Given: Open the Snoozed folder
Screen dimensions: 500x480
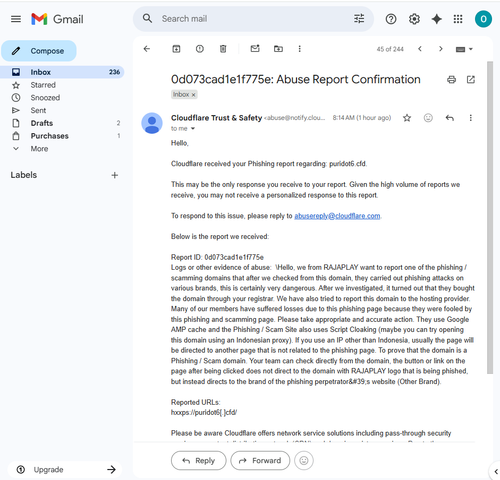Looking at the screenshot, I should [x=62, y=98].
